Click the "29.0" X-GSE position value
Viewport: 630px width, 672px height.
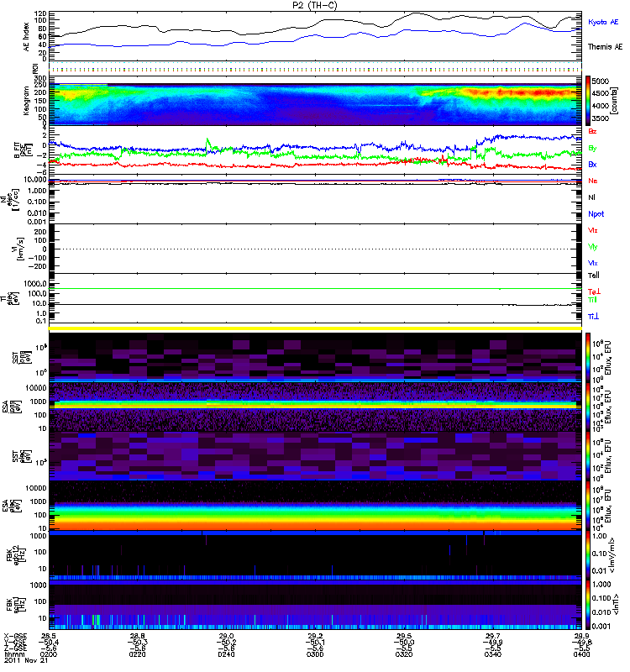pos(226,636)
